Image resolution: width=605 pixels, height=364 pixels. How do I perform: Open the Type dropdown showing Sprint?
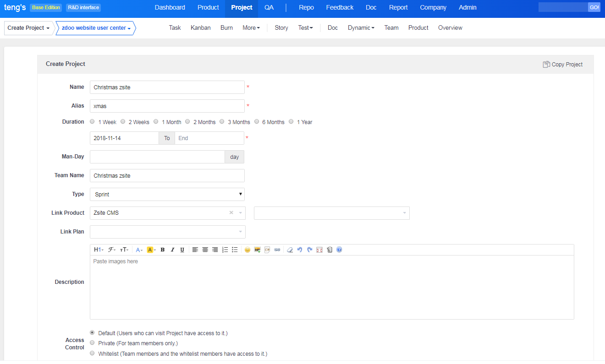click(167, 195)
